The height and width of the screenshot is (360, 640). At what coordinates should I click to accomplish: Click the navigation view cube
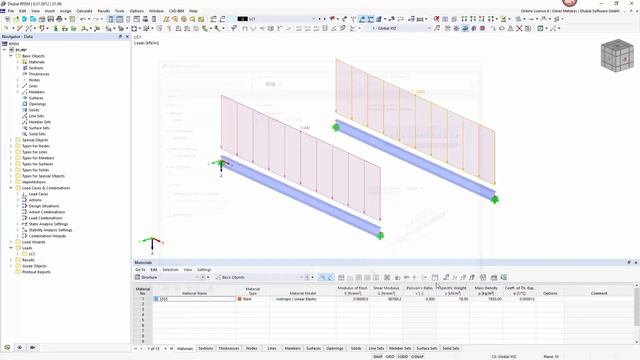(x=617, y=55)
